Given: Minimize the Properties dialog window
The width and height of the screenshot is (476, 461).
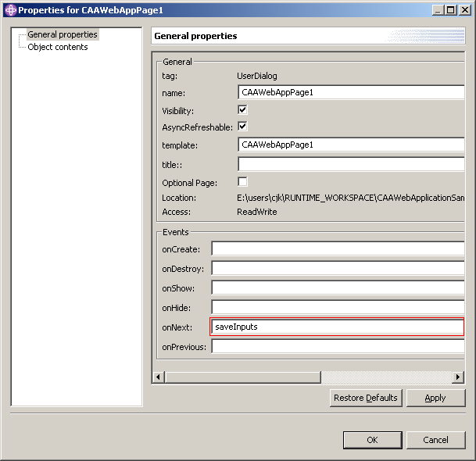Looking at the screenshot, I should point(438,10).
